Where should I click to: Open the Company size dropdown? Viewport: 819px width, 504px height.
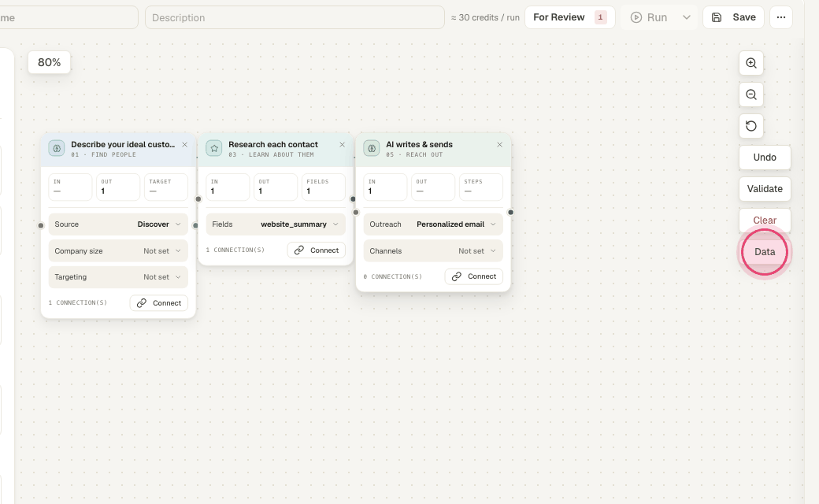118,250
